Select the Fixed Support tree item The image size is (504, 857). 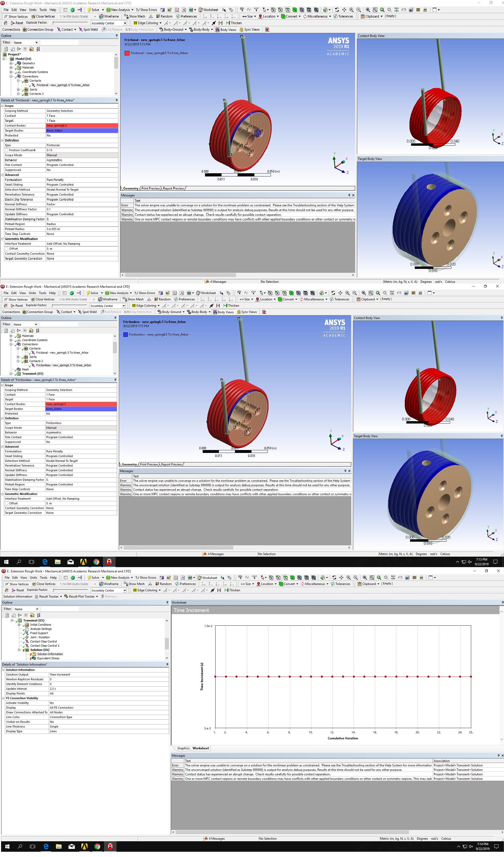(39, 633)
